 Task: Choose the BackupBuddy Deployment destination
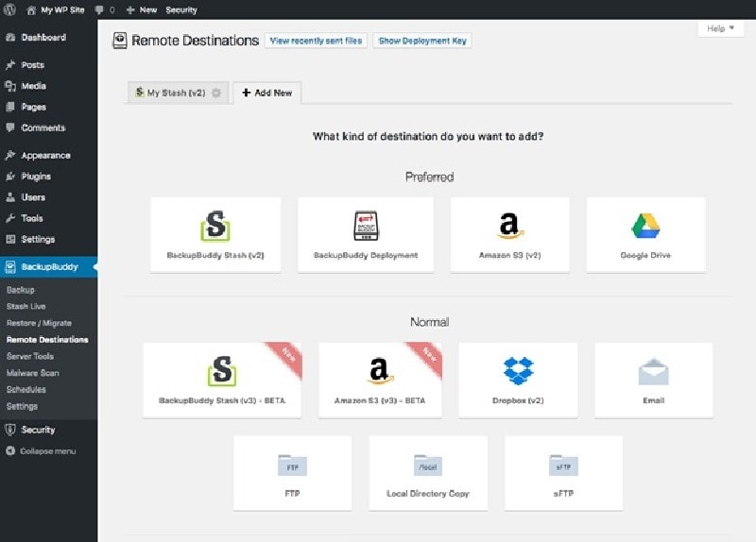pos(366,235)
